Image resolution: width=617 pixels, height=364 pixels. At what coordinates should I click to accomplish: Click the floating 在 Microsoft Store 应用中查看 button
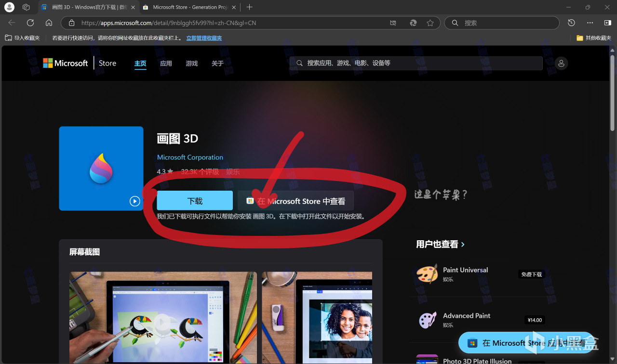(526, 343)
